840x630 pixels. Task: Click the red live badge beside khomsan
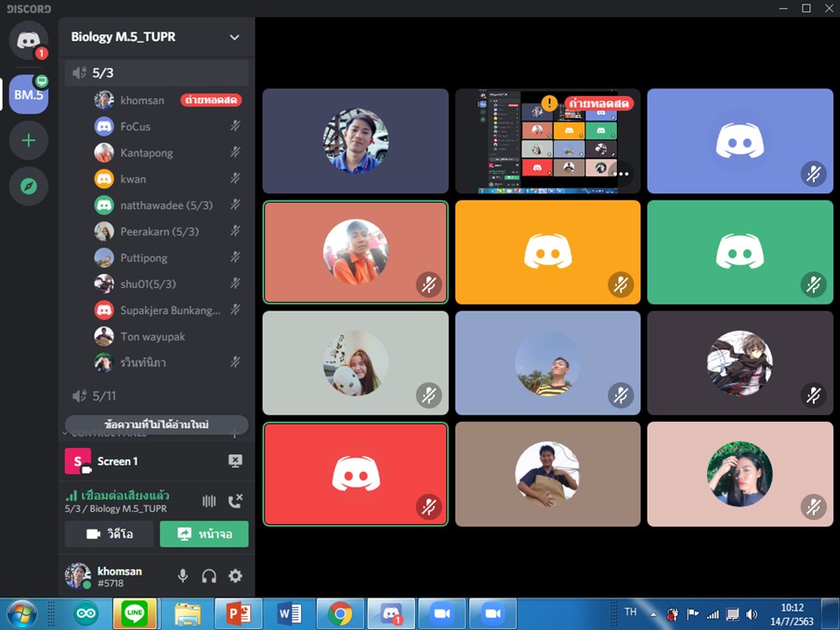coord(211,100)
